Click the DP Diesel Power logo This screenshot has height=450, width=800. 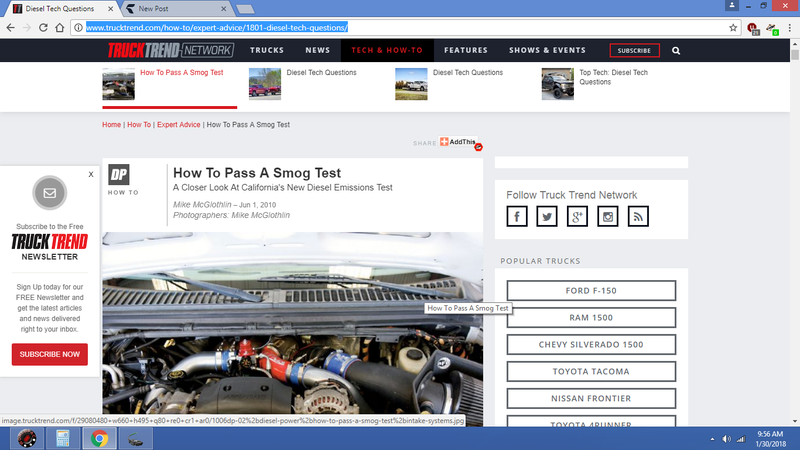coord(119,174)
